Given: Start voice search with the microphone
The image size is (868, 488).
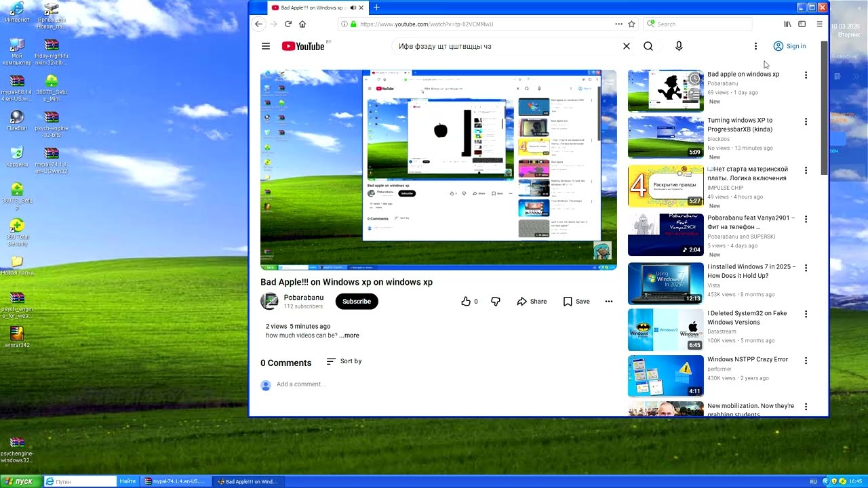Looking at the screenshot, I should (679, 46).
